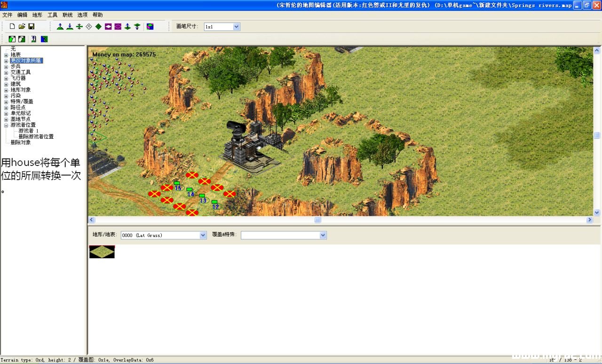
Task: Select the 路径点 tree item
Action: (18, 107)
